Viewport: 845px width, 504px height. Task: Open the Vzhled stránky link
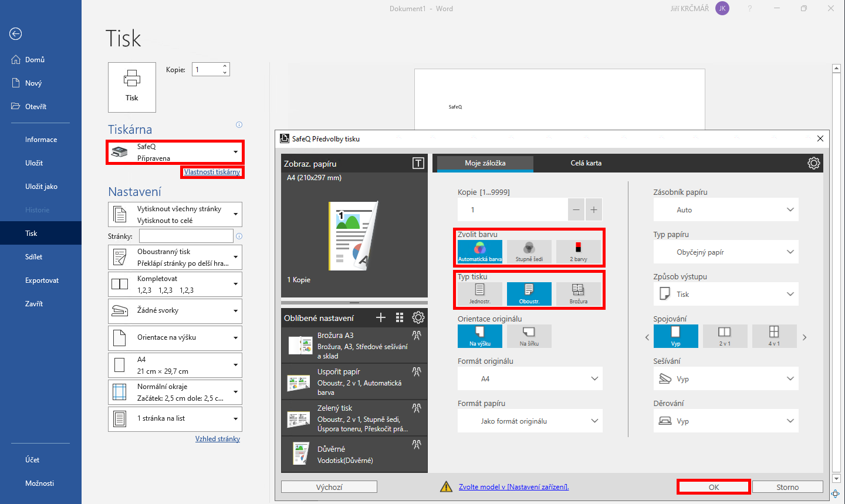click(x=218, y=439)
